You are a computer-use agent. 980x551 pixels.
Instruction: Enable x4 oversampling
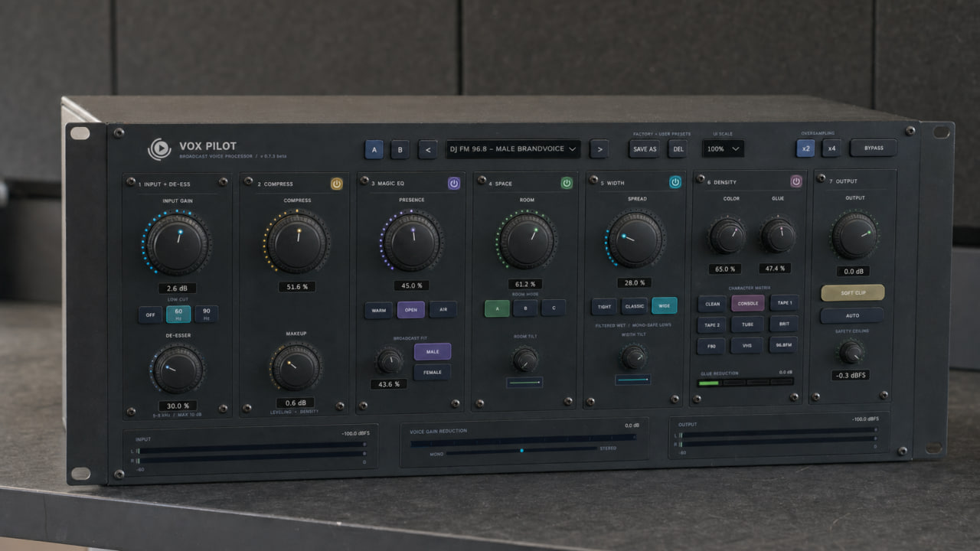coord(831,148)
